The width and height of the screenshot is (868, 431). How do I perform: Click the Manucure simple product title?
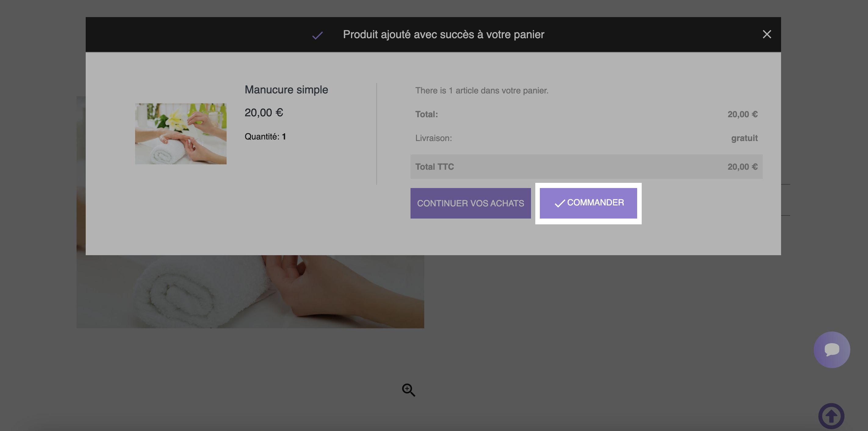286,90
